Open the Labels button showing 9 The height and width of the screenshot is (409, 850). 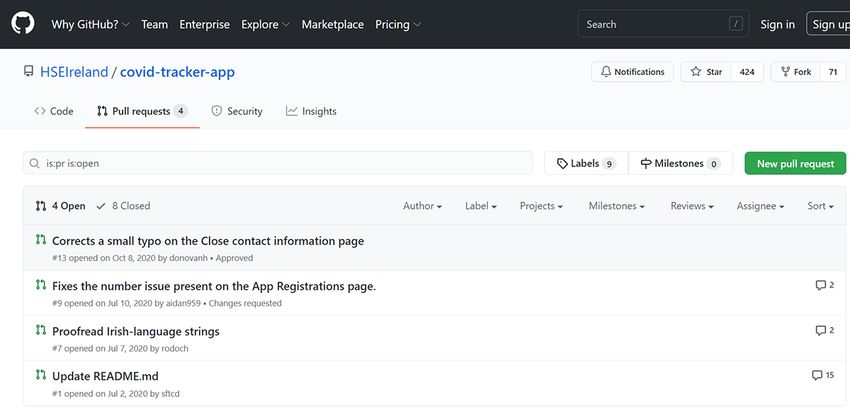tap(586, 163)
